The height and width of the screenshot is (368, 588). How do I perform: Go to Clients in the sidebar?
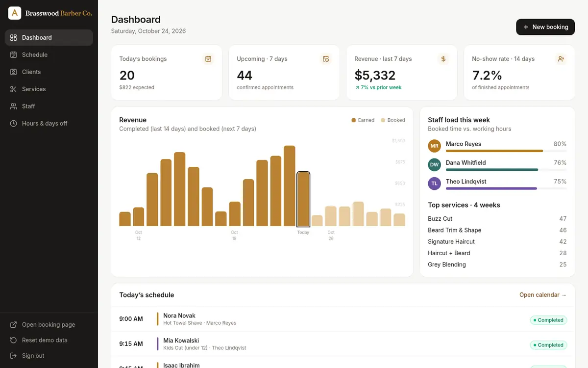pyautogui.click(x=49, y=72)
